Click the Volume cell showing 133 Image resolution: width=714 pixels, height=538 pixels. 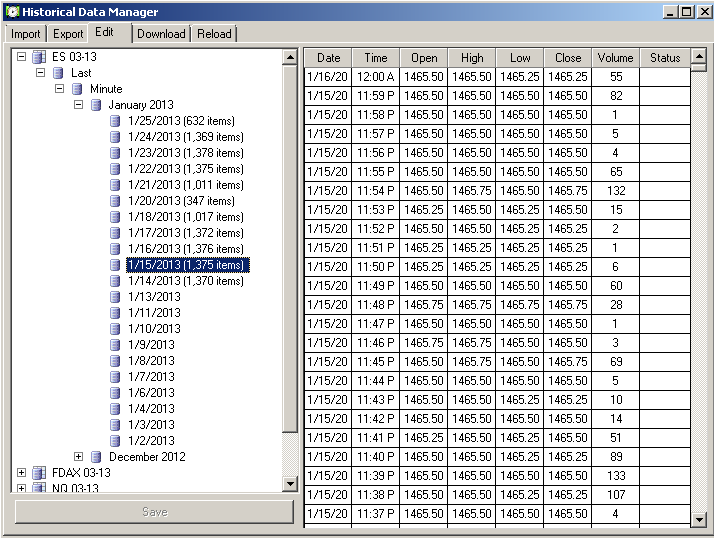pos(616,476)
